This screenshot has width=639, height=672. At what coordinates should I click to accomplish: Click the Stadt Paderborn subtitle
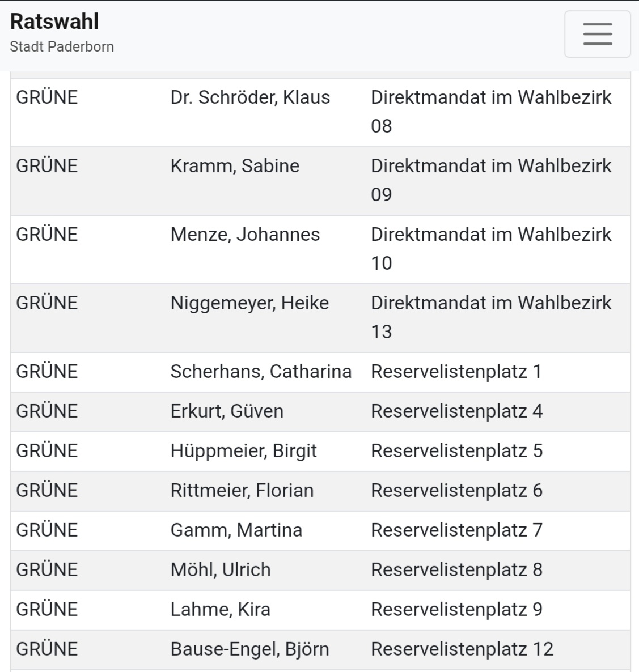pos(62,46)
